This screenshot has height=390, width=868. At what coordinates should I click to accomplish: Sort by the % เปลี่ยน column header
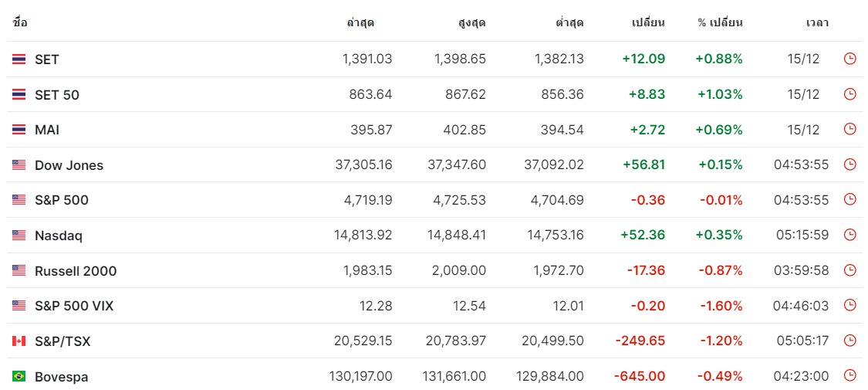click(x=720, y=23)
